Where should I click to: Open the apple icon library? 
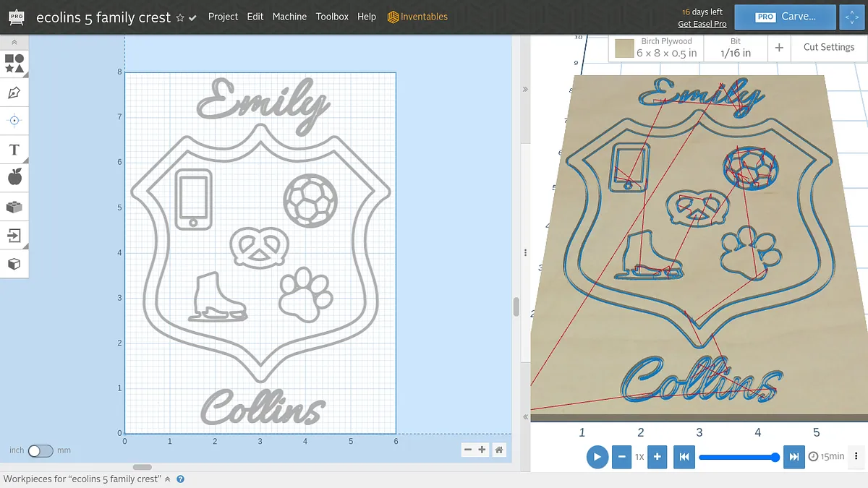(14, 177)
